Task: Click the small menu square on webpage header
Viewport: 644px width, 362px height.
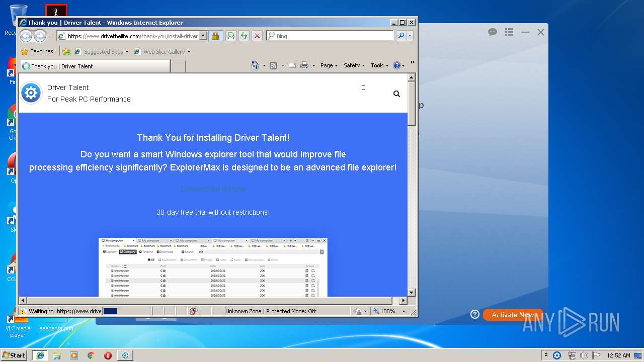Action: [x=363, y=87]
